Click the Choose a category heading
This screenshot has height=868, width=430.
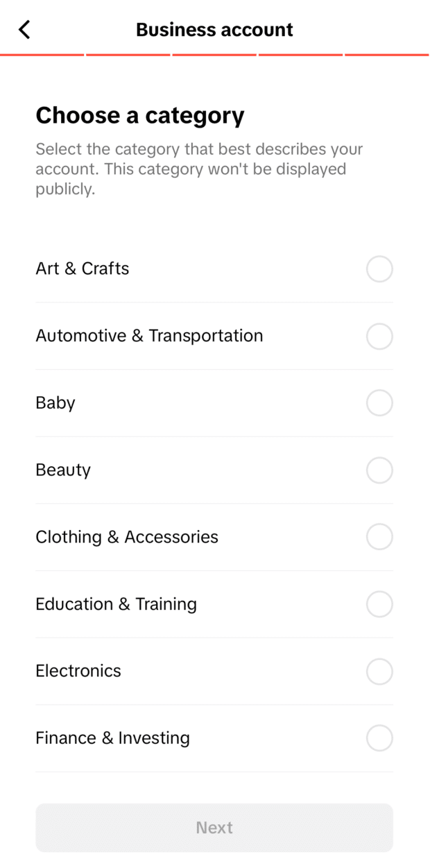pyautogui.click(x=140, y=115)
